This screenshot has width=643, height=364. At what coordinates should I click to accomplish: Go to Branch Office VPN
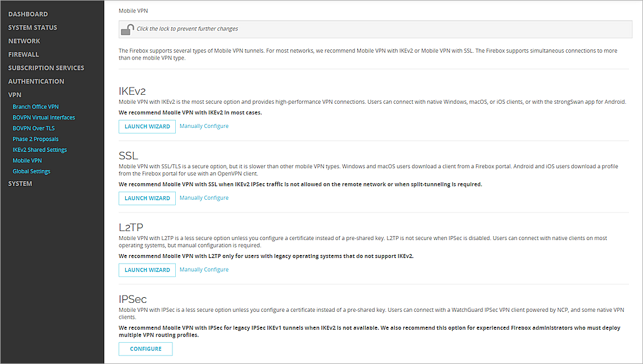pos(35,107)
